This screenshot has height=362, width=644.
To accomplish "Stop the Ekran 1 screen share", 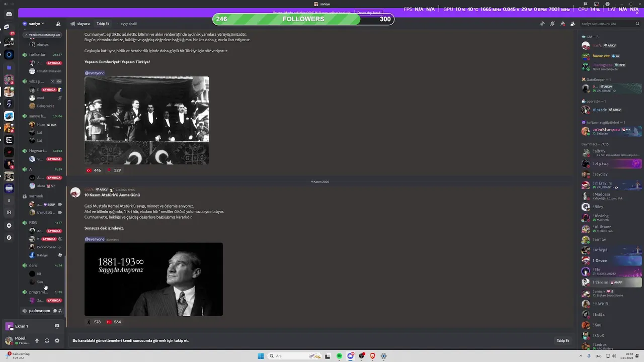I will (x=57, y=326).
